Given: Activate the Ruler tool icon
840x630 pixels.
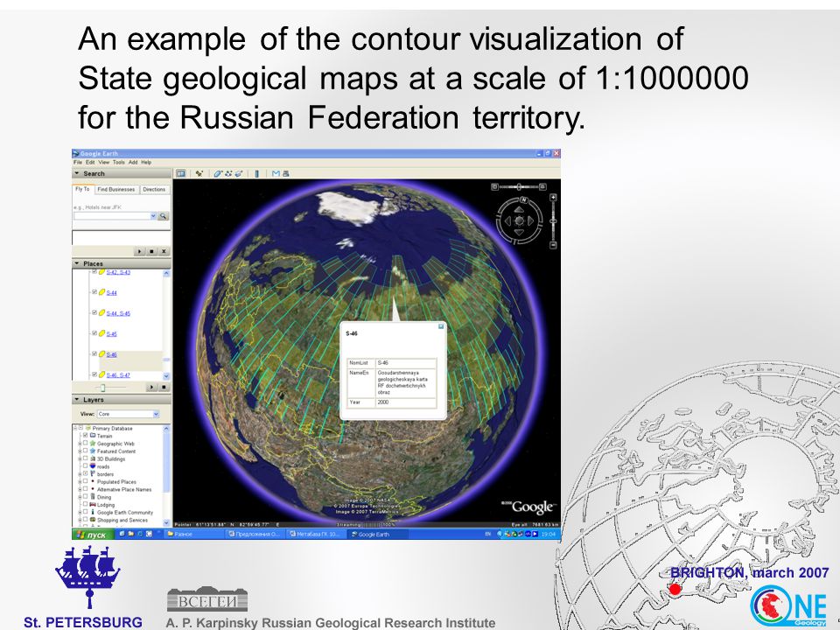Looking at the screenshot, I should 257,173.
